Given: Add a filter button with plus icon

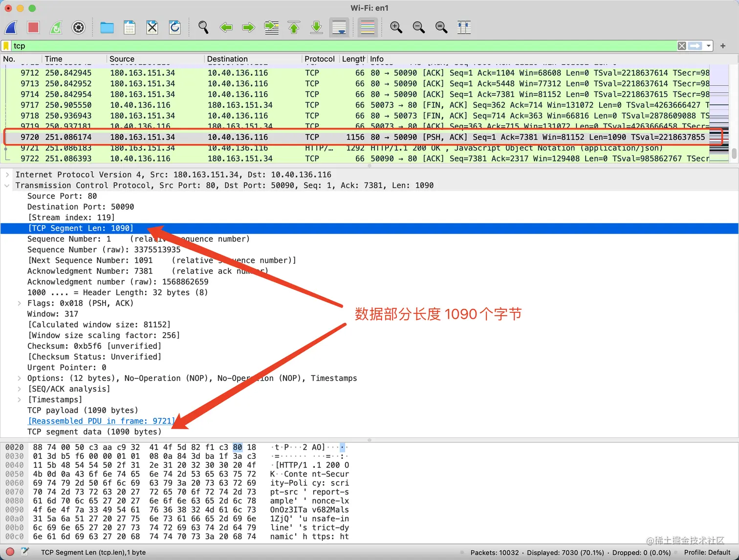Looking at the screenshot, I should [723, 46].
